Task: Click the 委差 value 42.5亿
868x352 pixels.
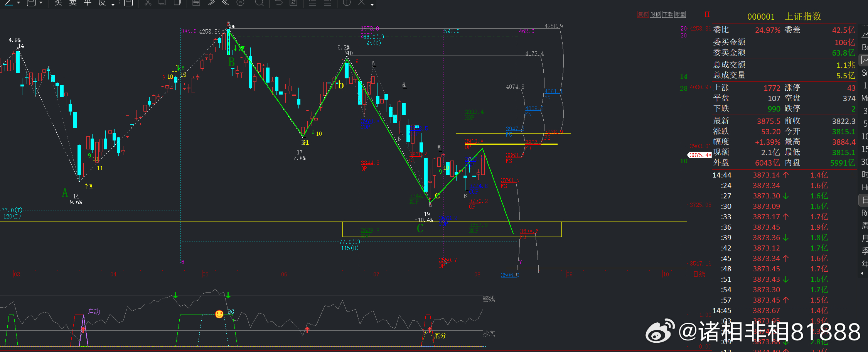Action: point(843,30)
